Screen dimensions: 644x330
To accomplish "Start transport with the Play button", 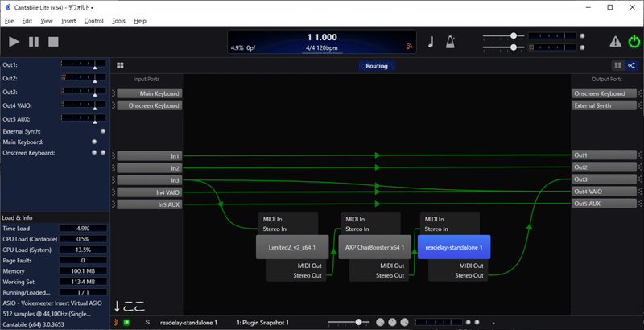I will pos(14,42).
